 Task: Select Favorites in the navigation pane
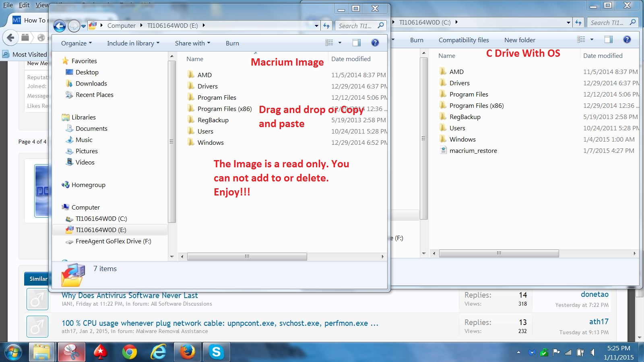tap(84, 61)
